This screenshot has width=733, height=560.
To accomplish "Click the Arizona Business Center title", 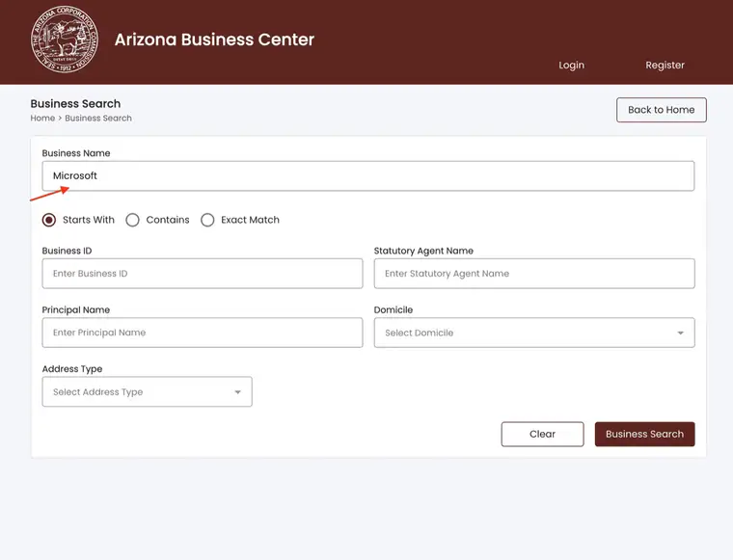I will click(x=214, y=40).
